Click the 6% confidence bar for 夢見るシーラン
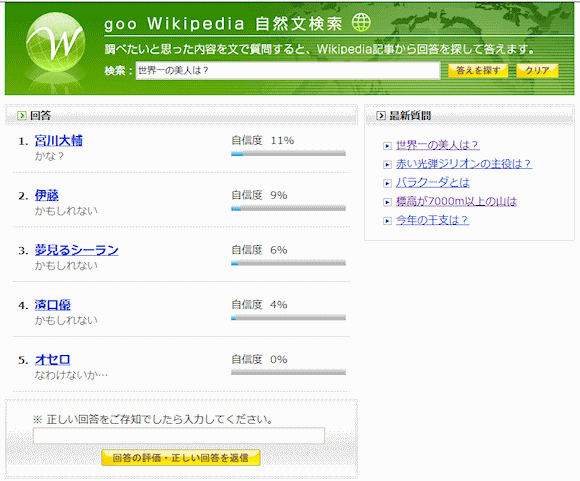The width and height of the screenshot is (580, 481). click(x=289, y=263)
